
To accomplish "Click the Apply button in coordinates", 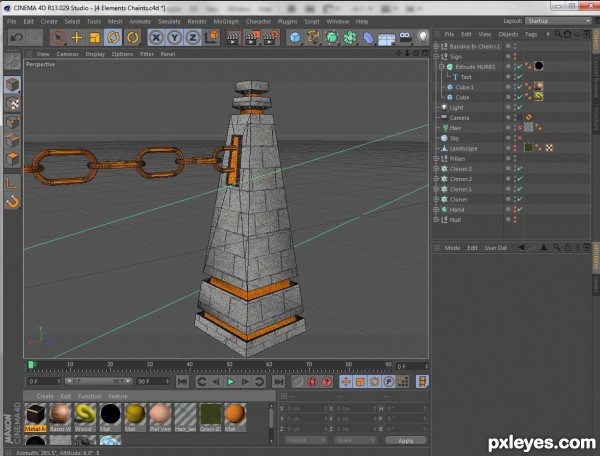I will [x=406, y=441].
